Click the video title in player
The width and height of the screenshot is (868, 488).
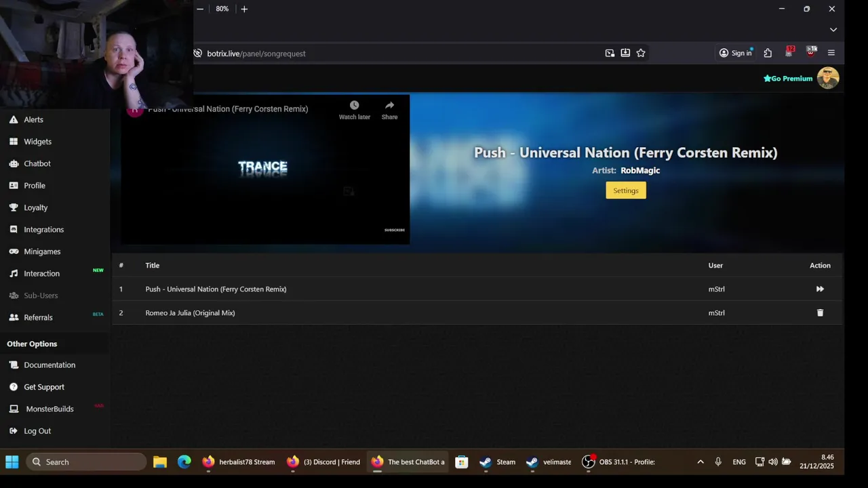click(228, 109)
